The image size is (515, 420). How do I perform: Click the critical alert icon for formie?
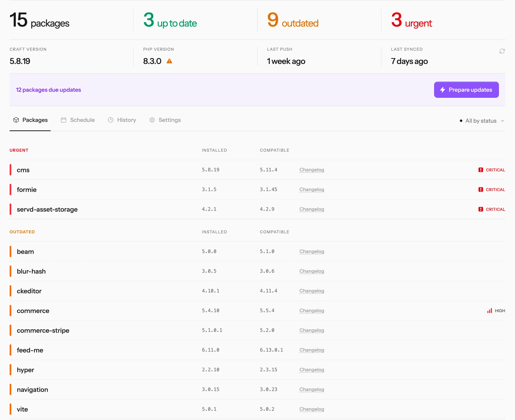[480, 189]
